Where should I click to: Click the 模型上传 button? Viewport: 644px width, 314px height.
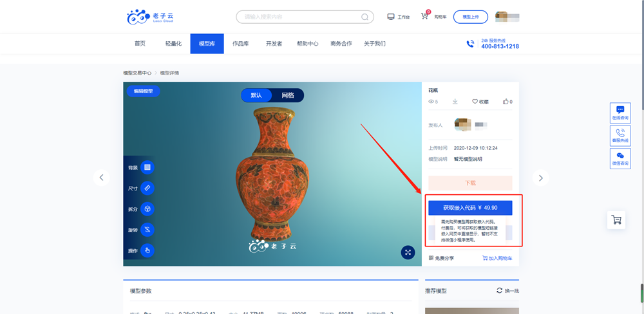471,17
